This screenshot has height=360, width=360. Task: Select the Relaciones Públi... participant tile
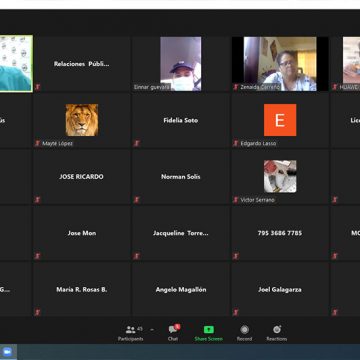point(82,64)
